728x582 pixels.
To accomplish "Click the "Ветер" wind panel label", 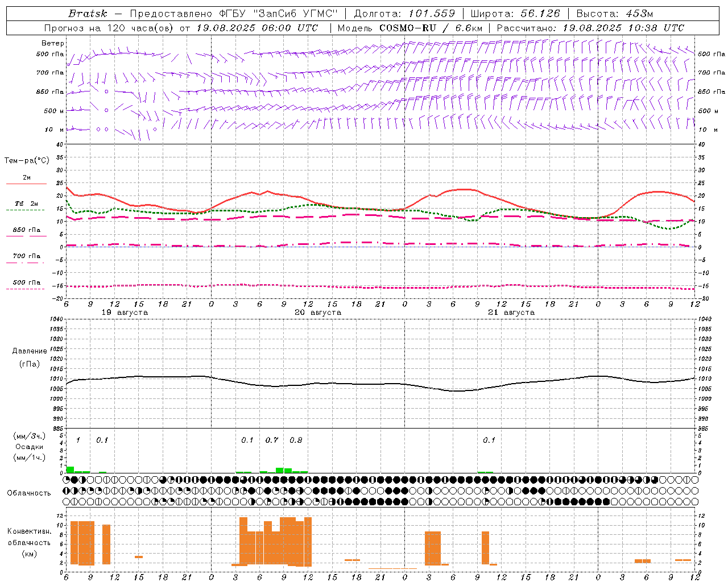I will 53,43.
